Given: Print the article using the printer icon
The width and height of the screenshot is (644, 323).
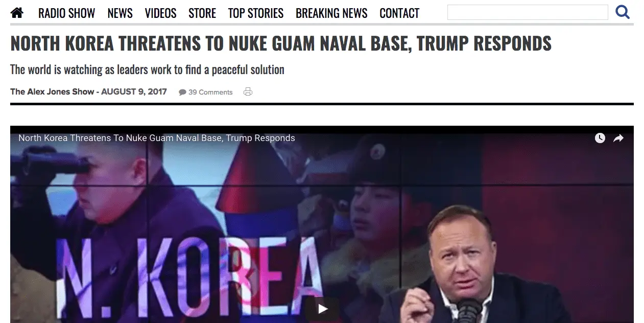Looking at the screenshot, I should coord(248,92).
